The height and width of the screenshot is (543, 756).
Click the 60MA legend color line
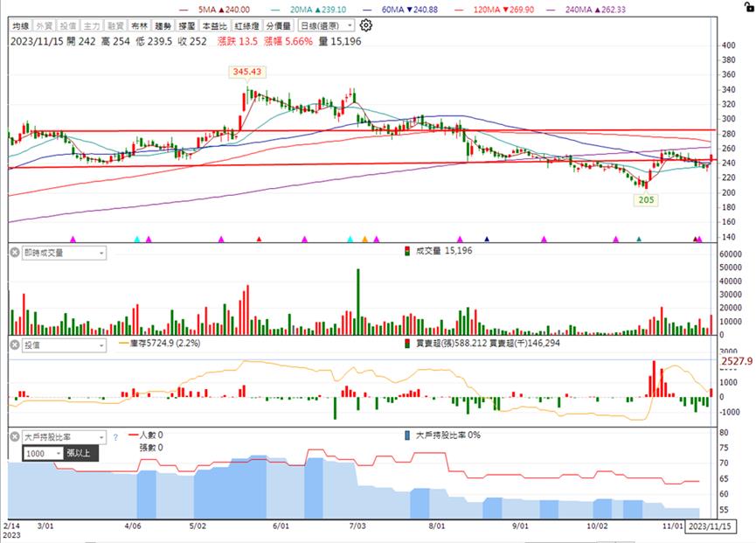point(369,10)
